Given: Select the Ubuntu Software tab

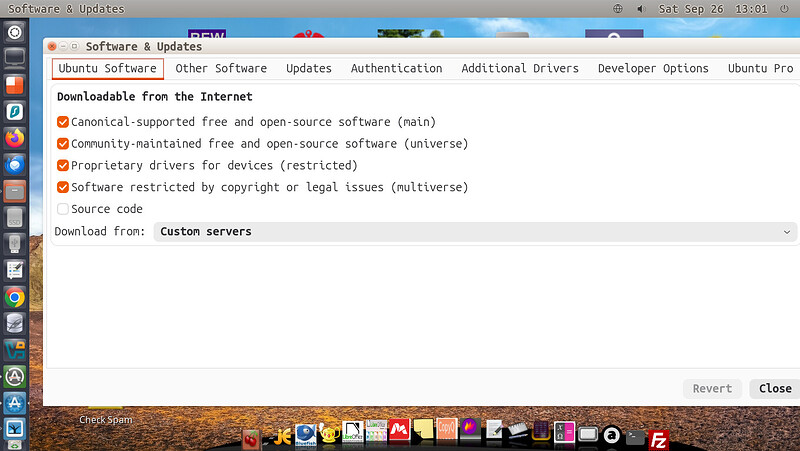Looking at the screenshot, I should tap(108, 68).
